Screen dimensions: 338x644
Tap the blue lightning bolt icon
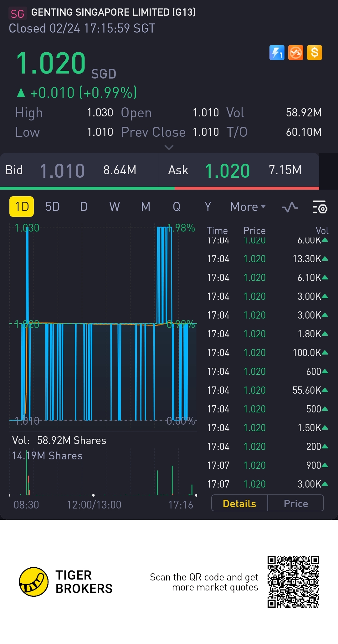[277, 53]
